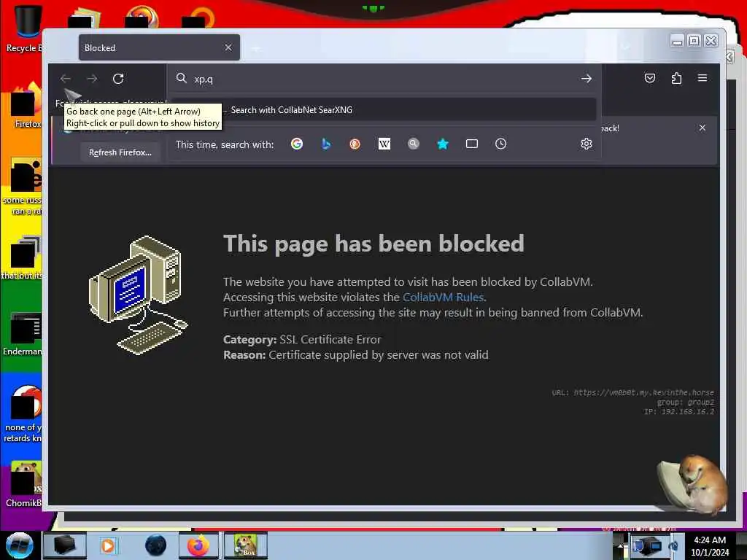Select the ChomikBox desktop icon

[x=24, y=484]
